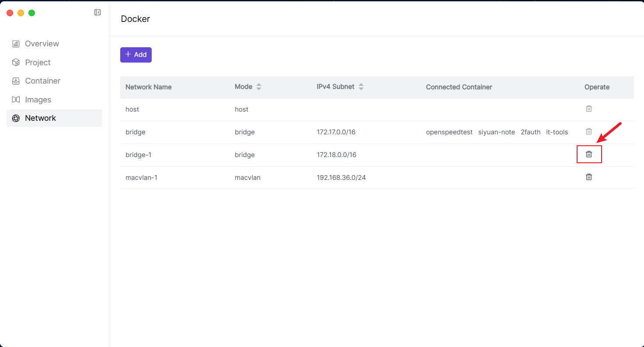Open the Overview menu item
The width and height of the screenshot is (644, 347).
pos(42,44)
